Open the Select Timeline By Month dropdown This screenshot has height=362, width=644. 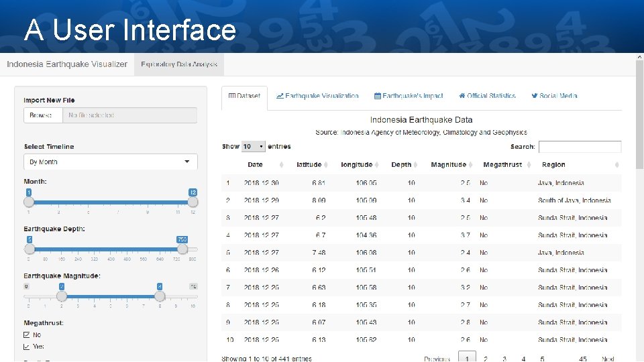click(x=111, y=162)
